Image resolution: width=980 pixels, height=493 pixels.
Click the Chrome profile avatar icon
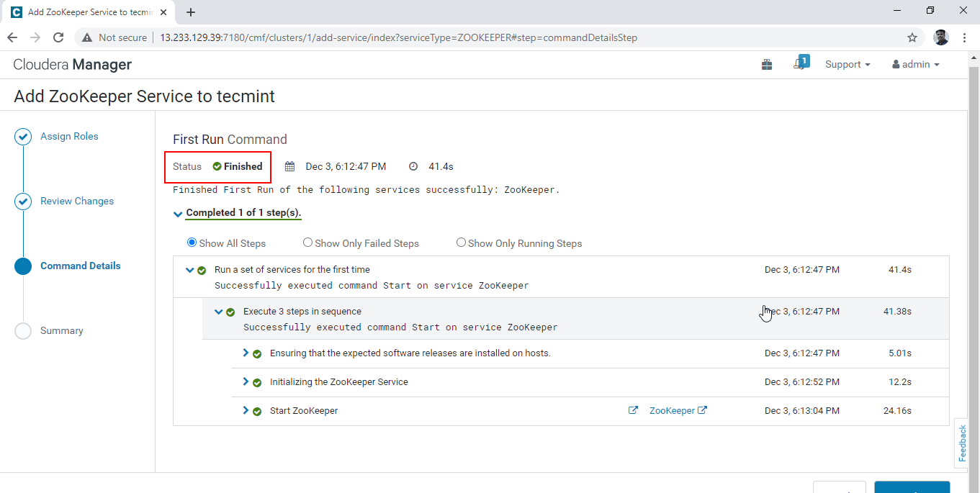940,37
